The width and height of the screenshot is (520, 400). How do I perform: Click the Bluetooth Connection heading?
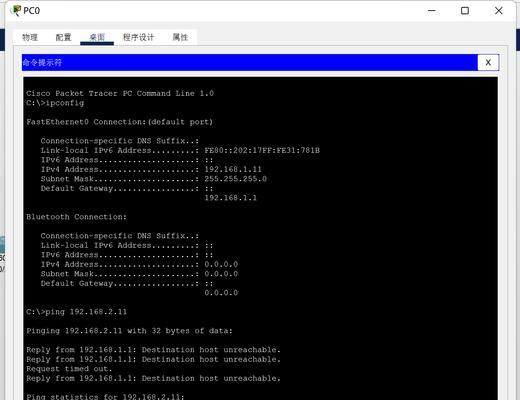tap(77, 217)
